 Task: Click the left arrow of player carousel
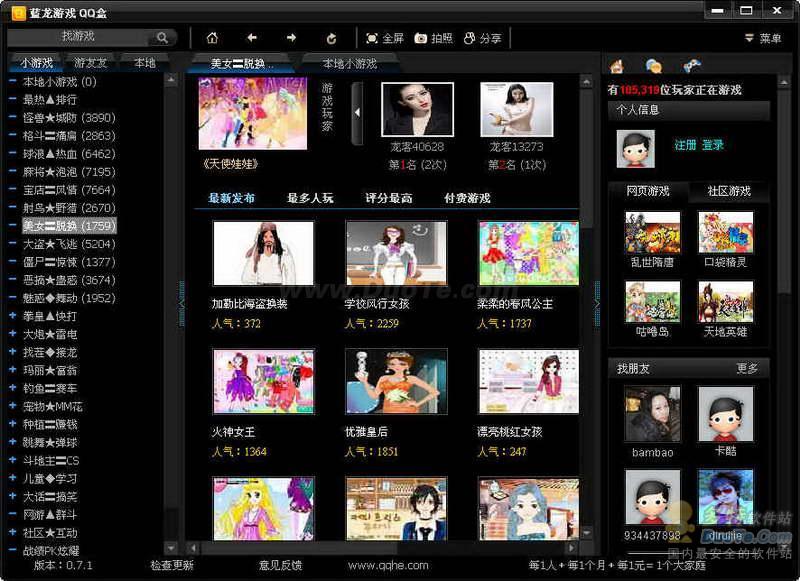pyautogui.click(x=357, y=113)
